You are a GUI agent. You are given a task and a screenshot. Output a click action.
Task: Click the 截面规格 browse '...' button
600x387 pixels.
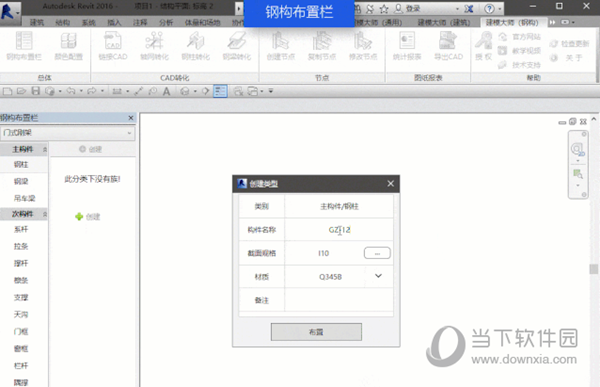click(377, 253)
